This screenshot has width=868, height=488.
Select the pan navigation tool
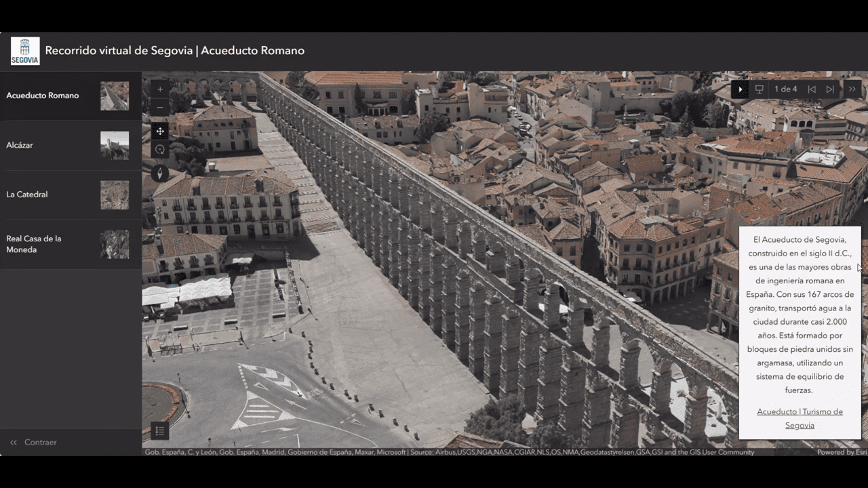(160, 131)
